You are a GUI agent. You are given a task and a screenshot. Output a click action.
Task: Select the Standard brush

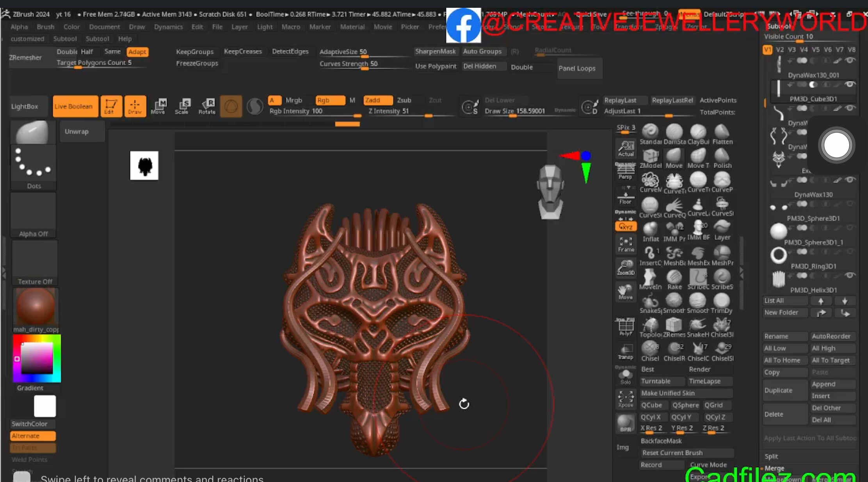pyautogui.click(x=650, y=132)
